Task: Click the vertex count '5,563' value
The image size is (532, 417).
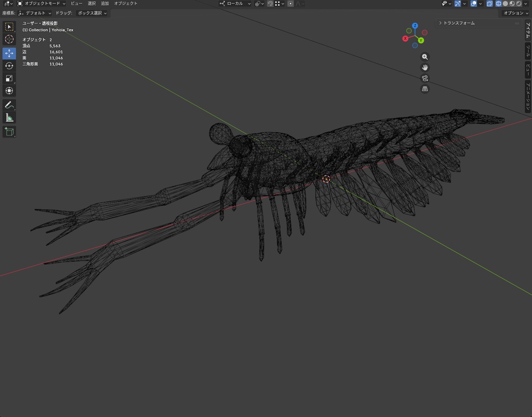Action: (x=55, y=46)
